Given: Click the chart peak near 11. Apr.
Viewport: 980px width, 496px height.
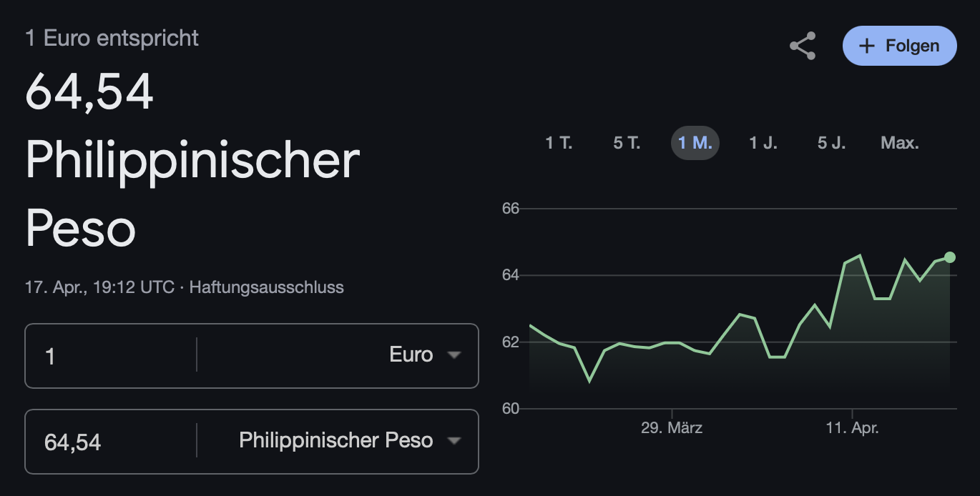Looking at the screenshot, I should [859, 255].
